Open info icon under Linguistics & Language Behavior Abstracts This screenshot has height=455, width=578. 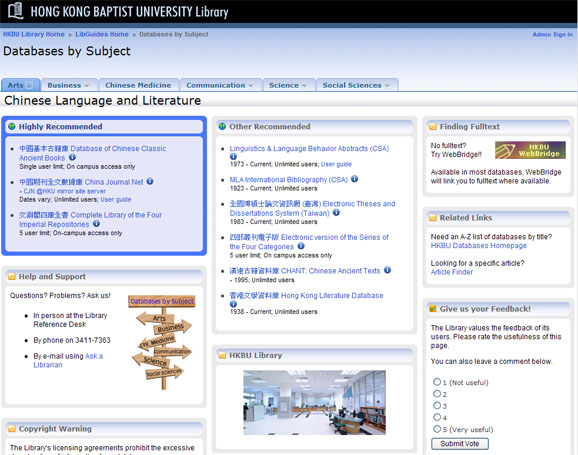(233, 156)
